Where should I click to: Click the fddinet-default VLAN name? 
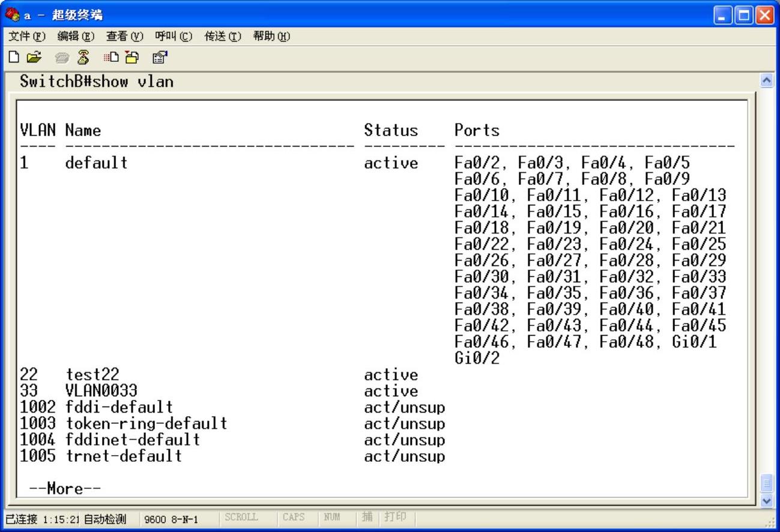133,440
